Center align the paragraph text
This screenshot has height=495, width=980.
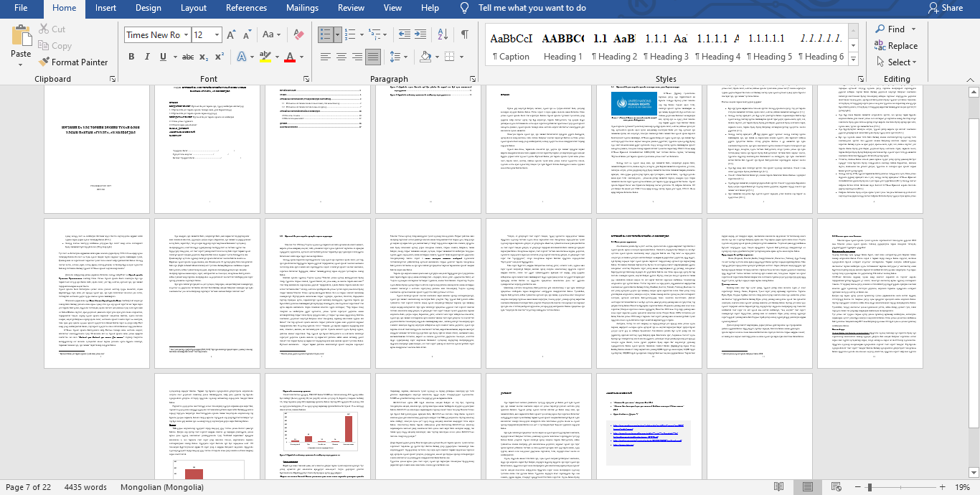[x=341, y=57]
